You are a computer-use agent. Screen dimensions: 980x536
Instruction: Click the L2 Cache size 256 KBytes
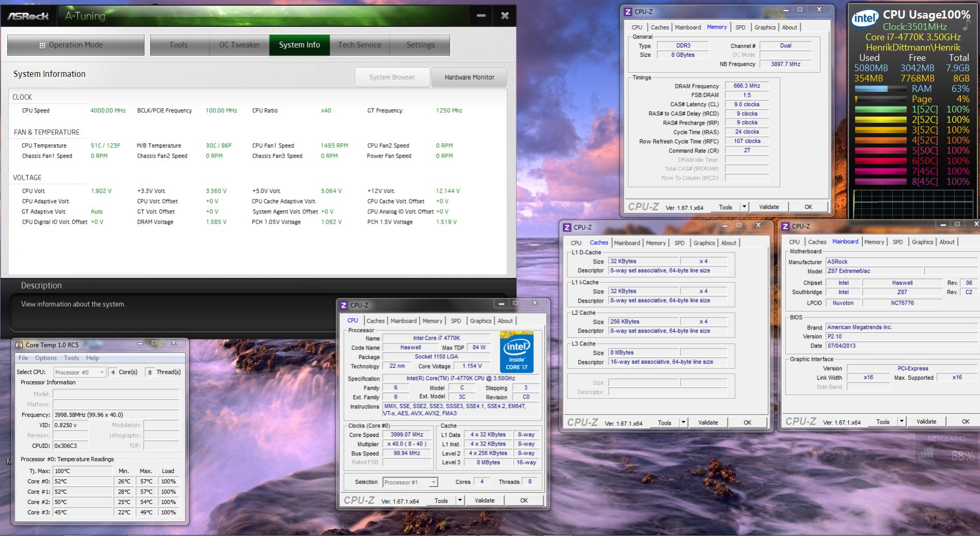[643, 322]
